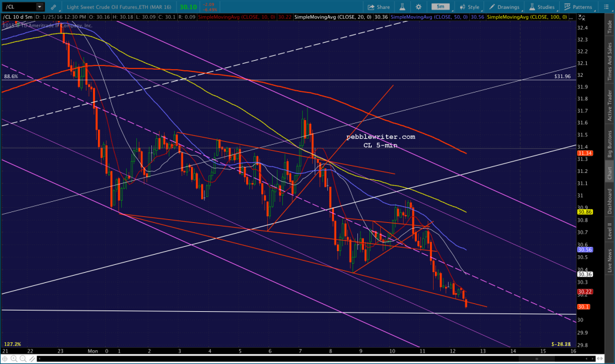This screenshot has height=364, width=615.
Task: Click the Share button
Action: pyautogui.click(x=379, y=7)
